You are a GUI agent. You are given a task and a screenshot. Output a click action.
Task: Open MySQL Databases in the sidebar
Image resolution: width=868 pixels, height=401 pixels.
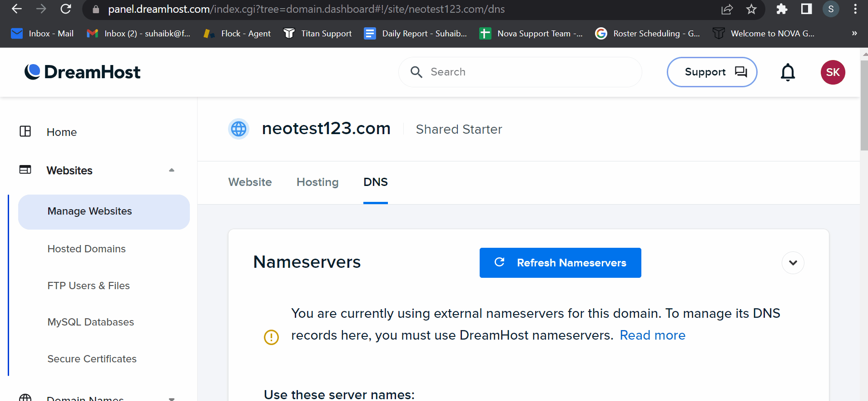[x=91, y=322]
